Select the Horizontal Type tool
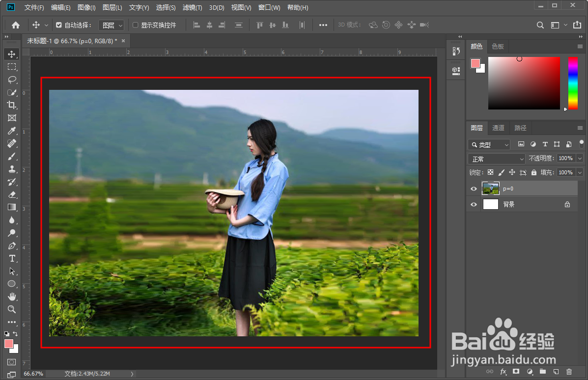 11,258
